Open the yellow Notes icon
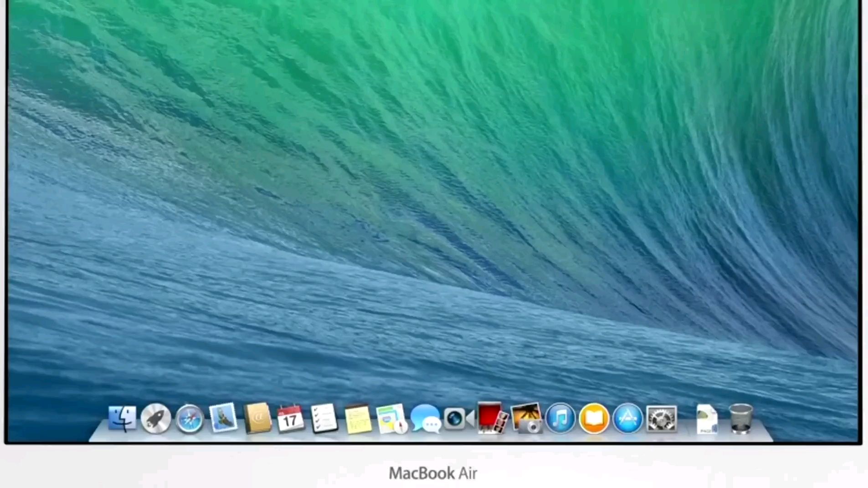Image resolution: width=868 pixels, height=488 pixels. coord(358,418)
